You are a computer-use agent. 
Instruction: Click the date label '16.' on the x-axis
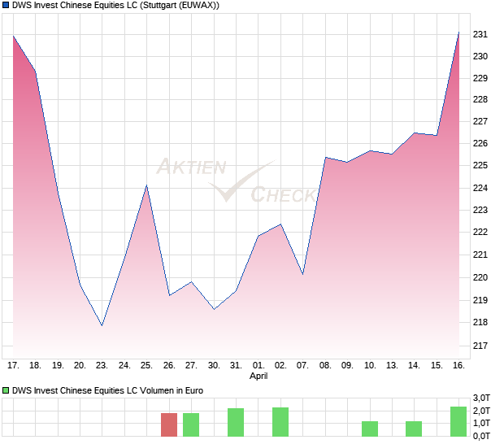458,366
